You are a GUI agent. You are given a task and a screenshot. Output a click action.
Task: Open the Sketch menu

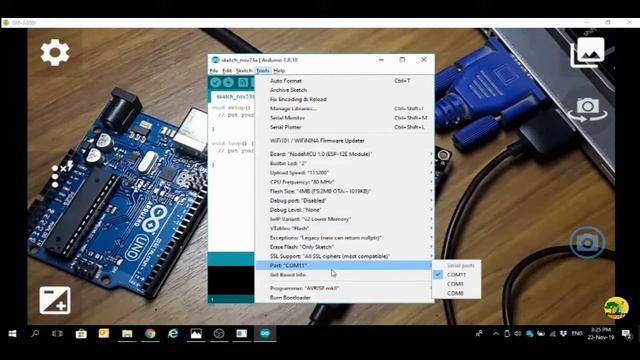(x=244, y=71)
